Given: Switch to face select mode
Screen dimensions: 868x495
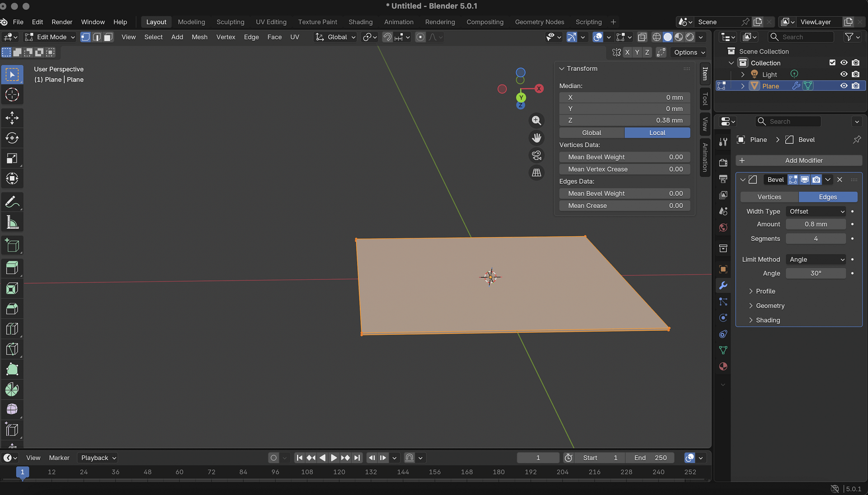Looking at the screenshot, I should pos(108,37).
